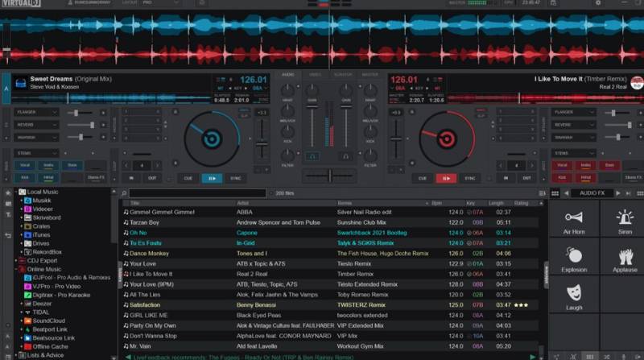Switch to the MASTER mixer tab

[370, 74]
